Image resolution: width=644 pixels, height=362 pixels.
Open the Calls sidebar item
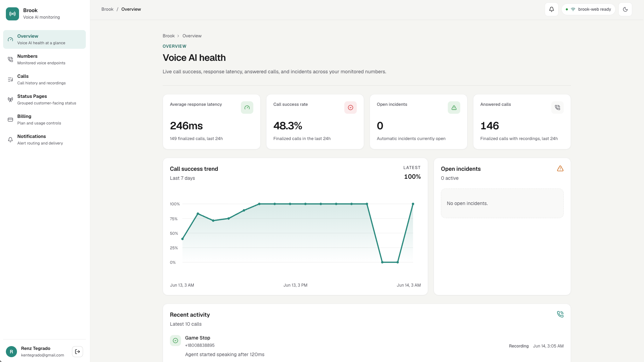(x=44, y=80)
